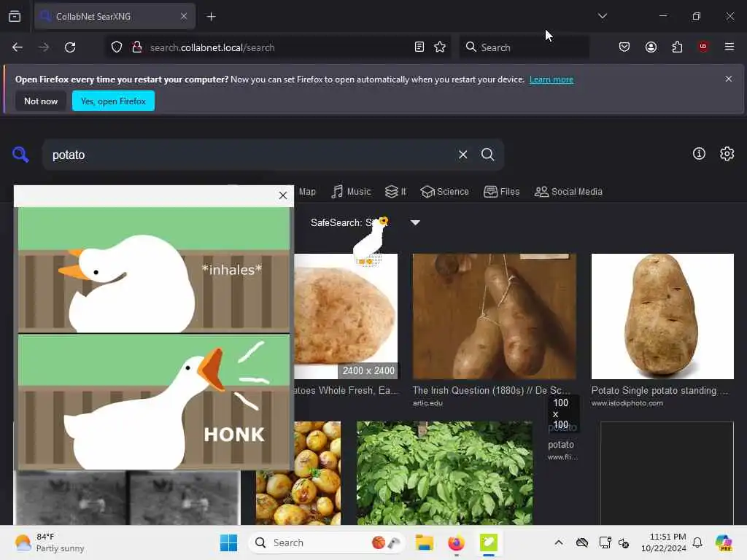Viewport: 747px width, 560px height.
Task: Click the inhales goose meme image
Action: tap(154, 338)
